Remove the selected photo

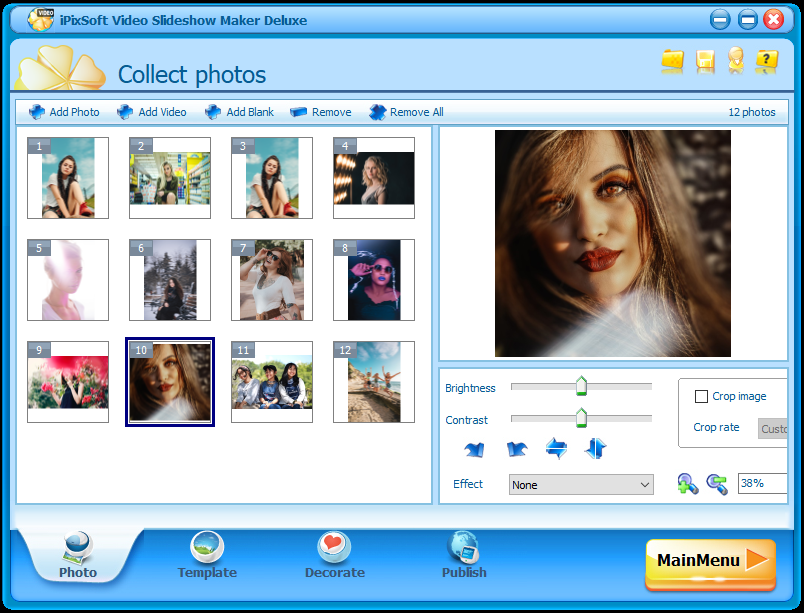point(320,112)
